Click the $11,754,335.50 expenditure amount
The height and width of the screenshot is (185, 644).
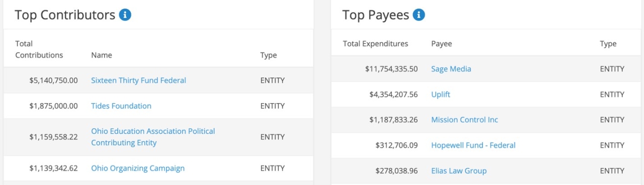(x=391, y=69)
